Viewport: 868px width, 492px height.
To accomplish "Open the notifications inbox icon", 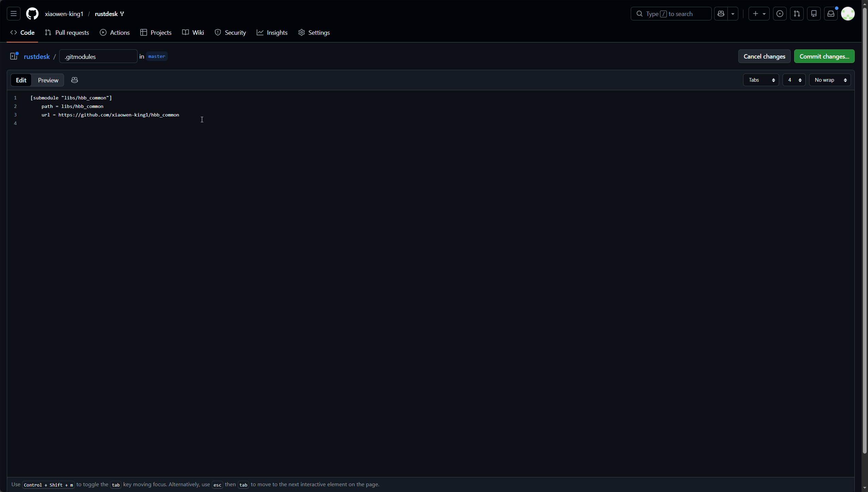I will (831, 14).
